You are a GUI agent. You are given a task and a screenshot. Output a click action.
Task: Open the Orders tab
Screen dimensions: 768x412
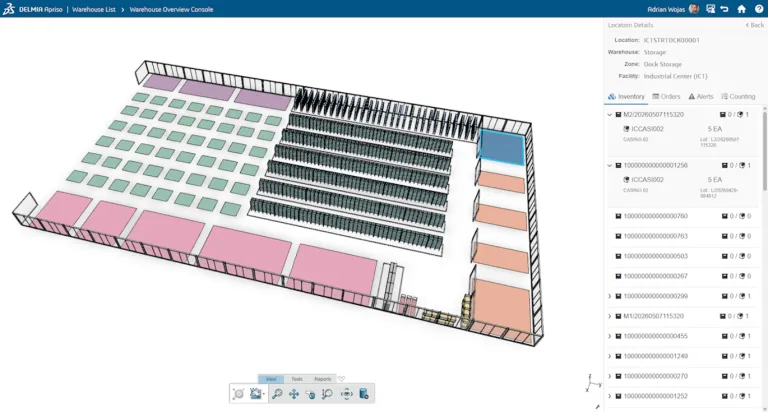(x=666, y=97)
